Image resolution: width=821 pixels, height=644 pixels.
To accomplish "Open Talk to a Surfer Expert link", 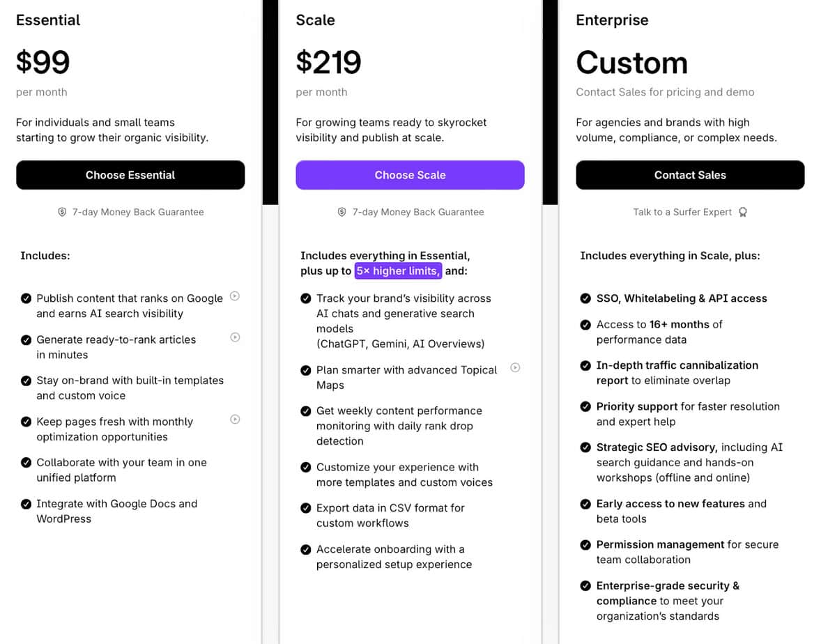I will (682, 212).
